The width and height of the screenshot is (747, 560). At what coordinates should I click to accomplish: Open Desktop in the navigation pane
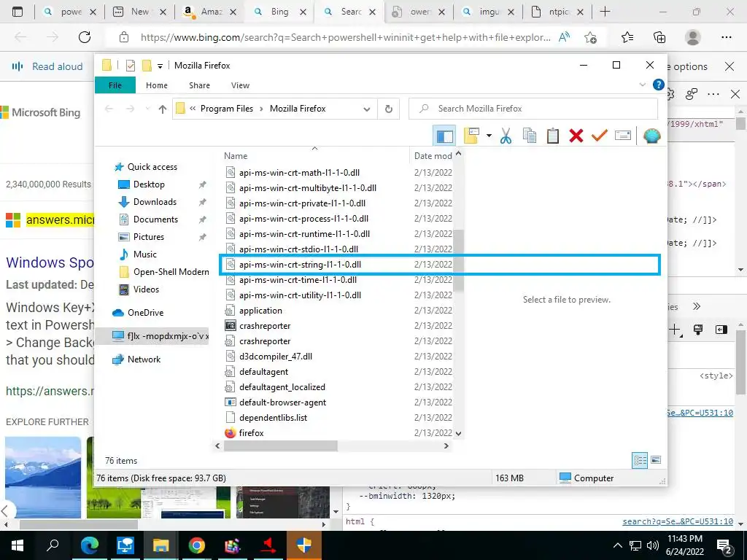149,184
